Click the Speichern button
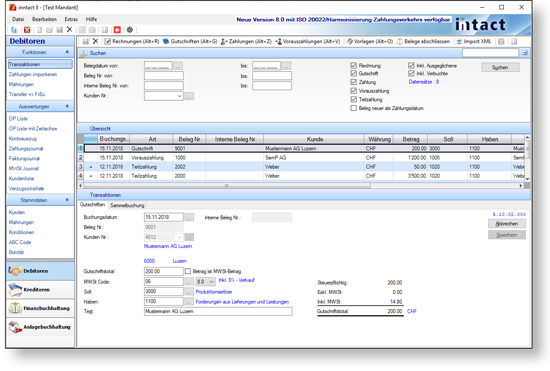 [x=507, y=235]
